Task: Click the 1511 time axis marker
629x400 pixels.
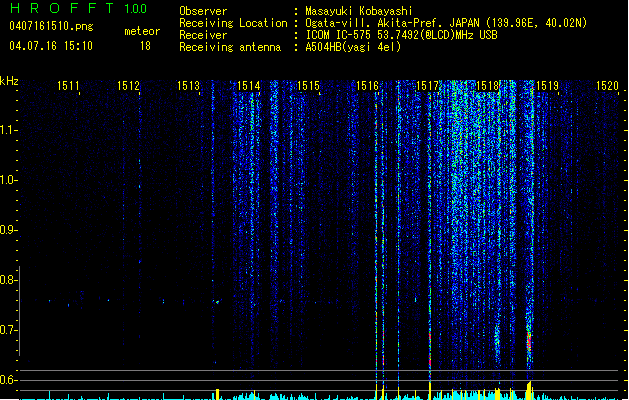Action: 68,86
